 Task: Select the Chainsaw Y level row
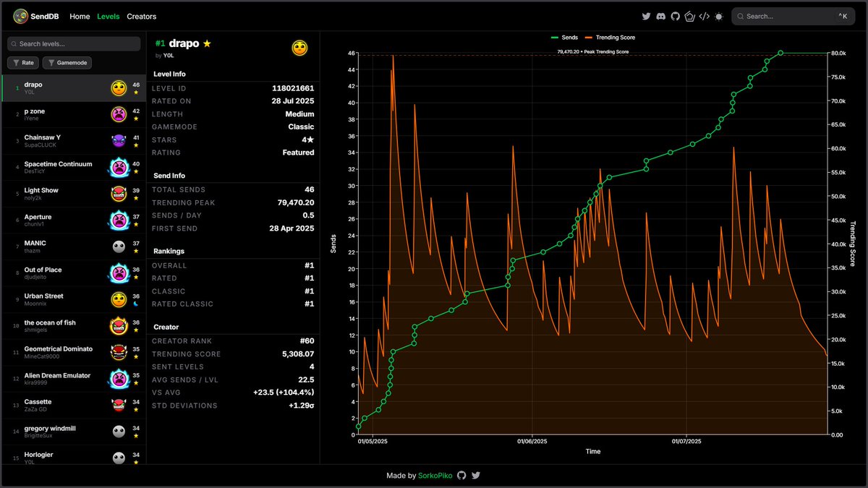(x=74, y=141)
